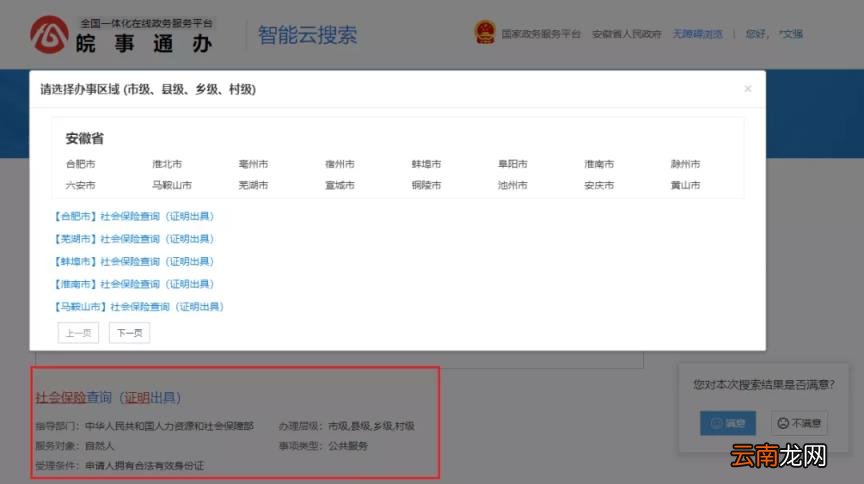Click the 下一页 next page button
This screenshot has width=864, height=484.
tap(129, 333)
